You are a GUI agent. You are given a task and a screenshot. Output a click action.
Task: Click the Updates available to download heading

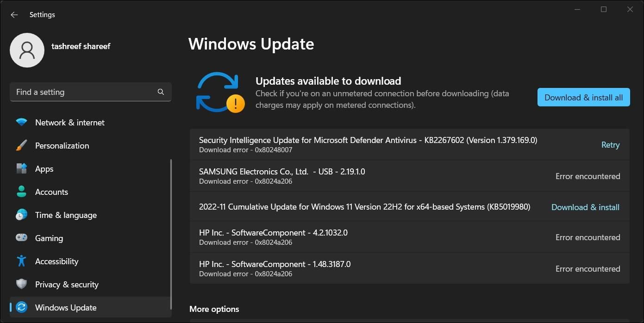[x=328, y=81]
